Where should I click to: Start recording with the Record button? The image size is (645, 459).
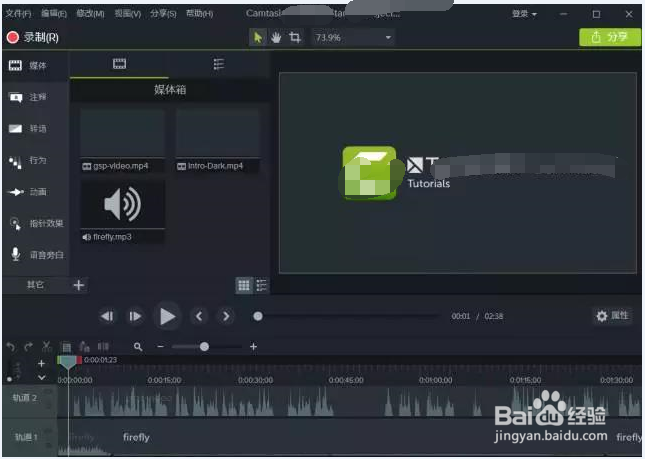coord(33,37)
